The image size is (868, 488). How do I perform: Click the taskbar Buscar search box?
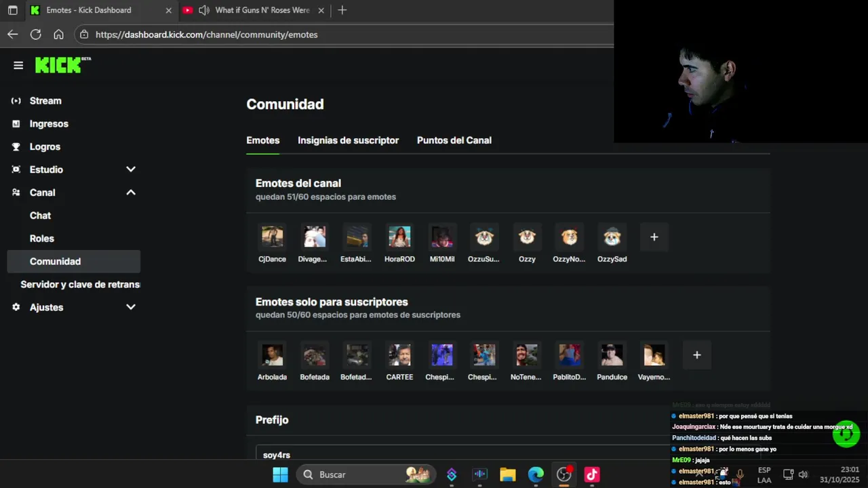click(366, 474)
